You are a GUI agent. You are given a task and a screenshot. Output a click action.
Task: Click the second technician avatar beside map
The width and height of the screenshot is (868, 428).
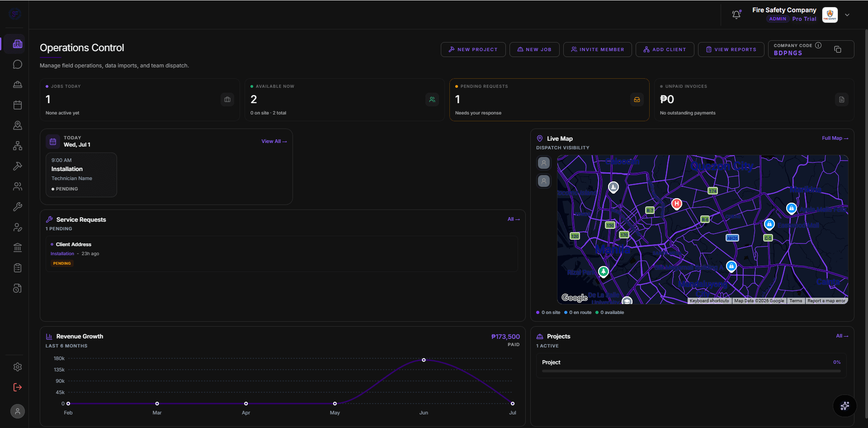pos(544,181)
